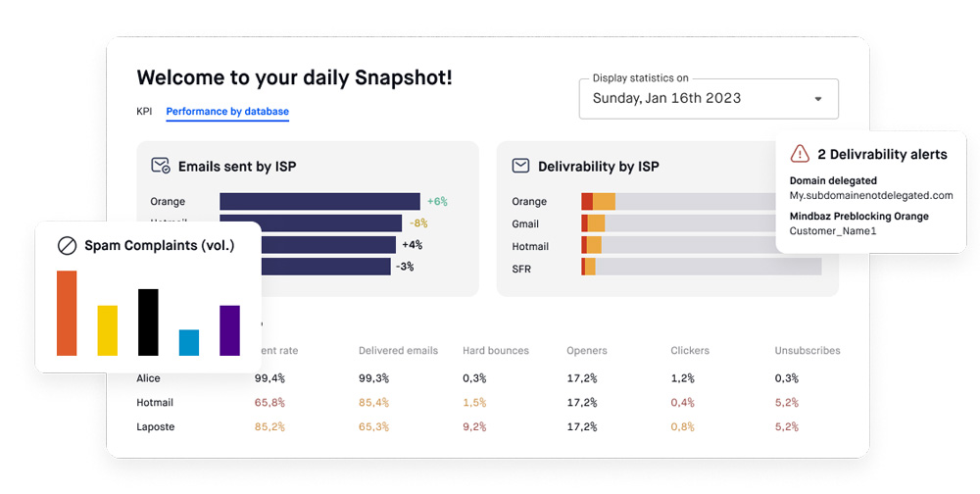The width and height of the screenshot is (980, 494).
Task: Click the Orange bar in Emails sent chart
Action: (x=319, y=202)
